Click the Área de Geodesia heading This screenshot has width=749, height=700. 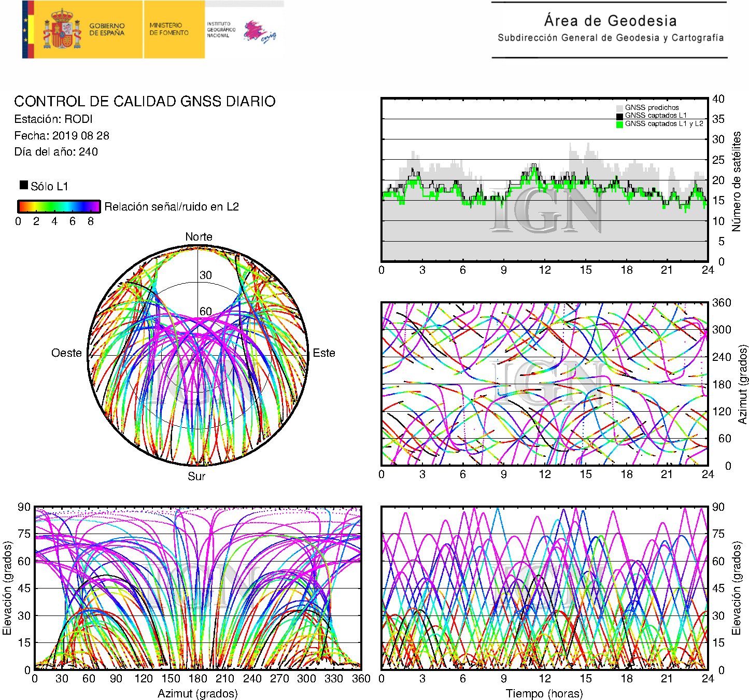610,21
